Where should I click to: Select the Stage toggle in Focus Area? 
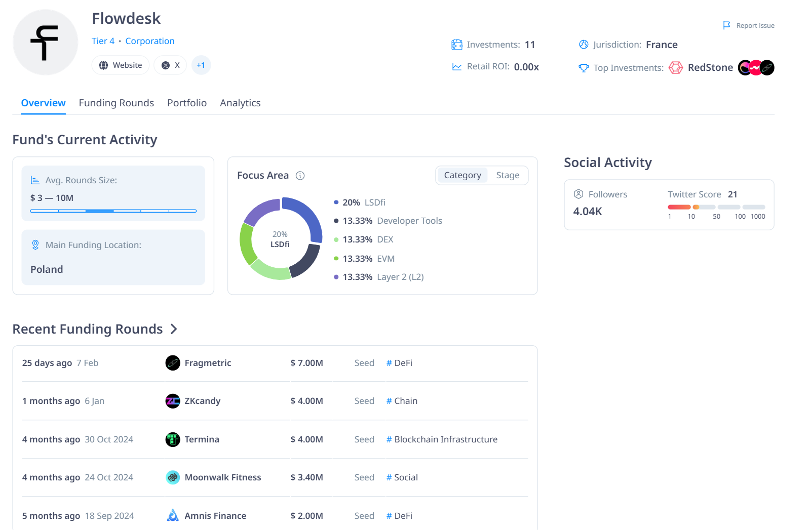[x=508, y=175]
